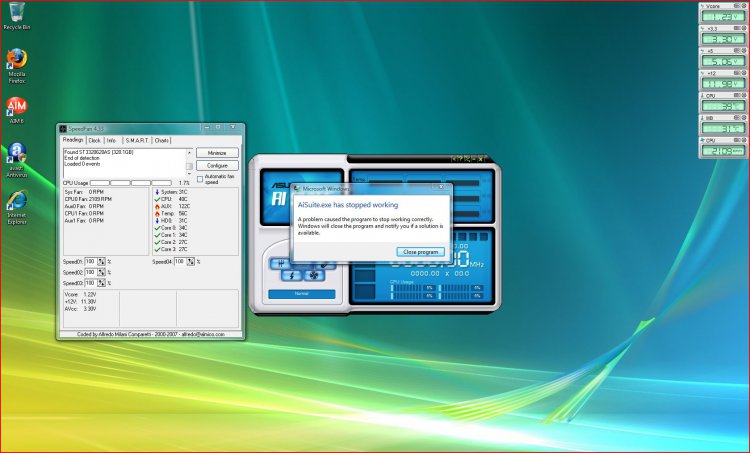Click the Temp reading flame icon

click(x=157, y=213)
